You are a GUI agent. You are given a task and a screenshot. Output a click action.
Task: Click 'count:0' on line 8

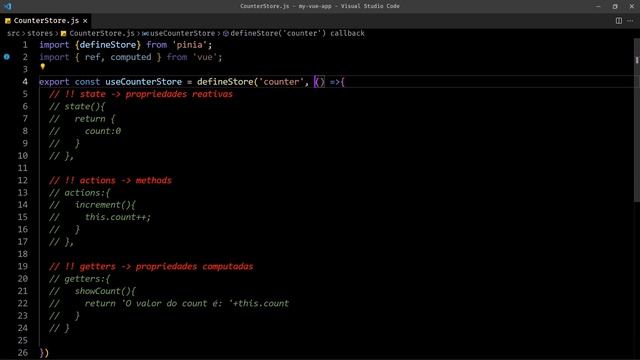[103, 131]
